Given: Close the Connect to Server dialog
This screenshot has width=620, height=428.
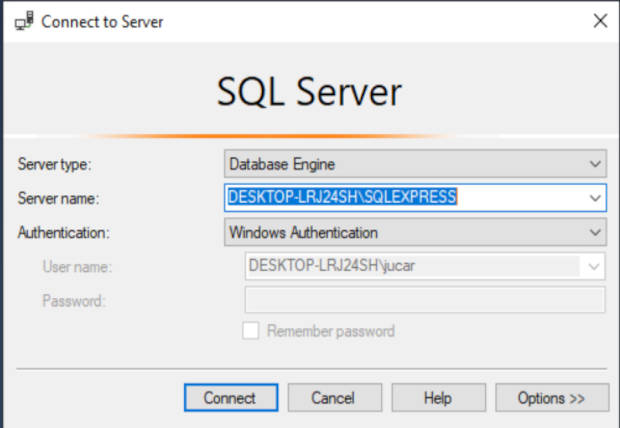Looking at the screenshot, I should tap(600, 21).
